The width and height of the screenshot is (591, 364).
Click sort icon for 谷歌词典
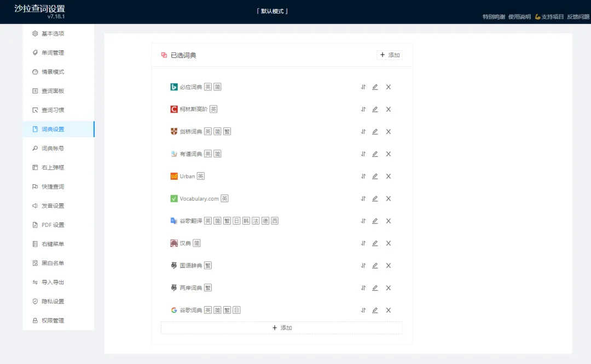[x=363, y=310]
